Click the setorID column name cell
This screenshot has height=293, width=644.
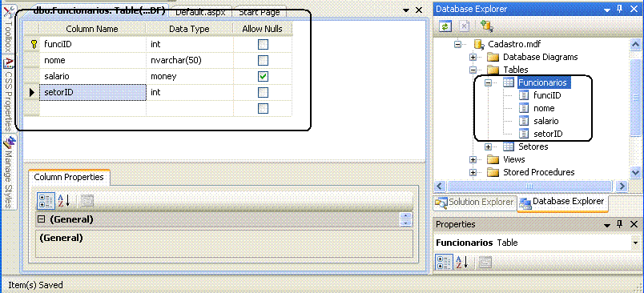point(93,92)
